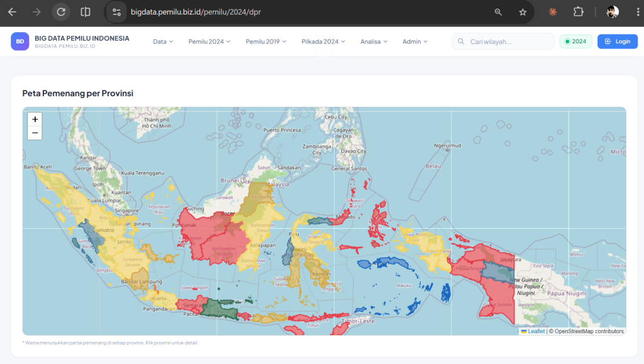Select green Jawa Timur province on map
Viewport: 644px width, 364px height.
point(219,309)
